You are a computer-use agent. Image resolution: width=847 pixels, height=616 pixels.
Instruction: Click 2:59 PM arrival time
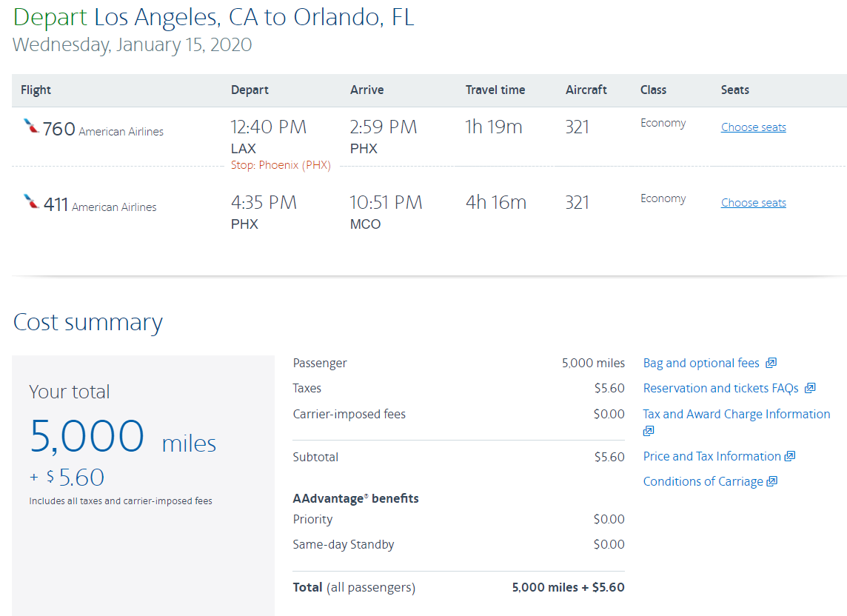coord(384,127)
